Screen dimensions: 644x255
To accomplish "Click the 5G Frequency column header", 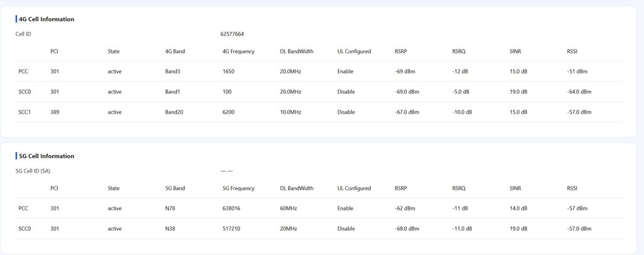I will tap(238, 188).
